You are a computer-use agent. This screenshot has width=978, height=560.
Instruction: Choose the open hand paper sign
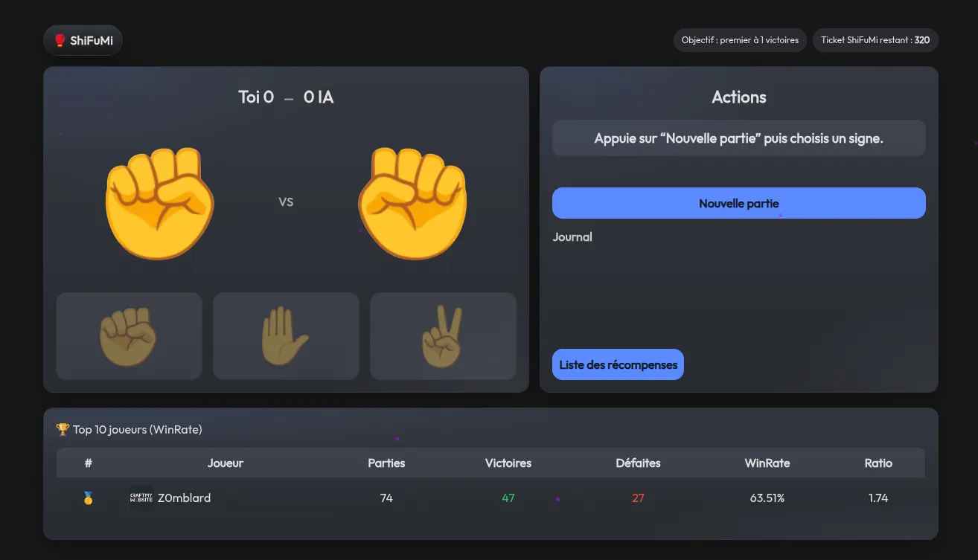click(x=286, y=336)
